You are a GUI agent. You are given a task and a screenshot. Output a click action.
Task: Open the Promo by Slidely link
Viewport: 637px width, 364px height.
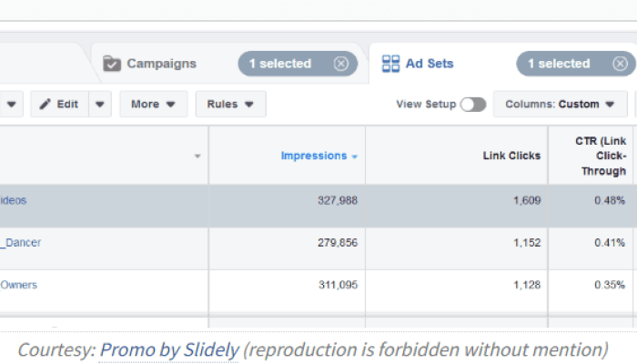point(169,349)
